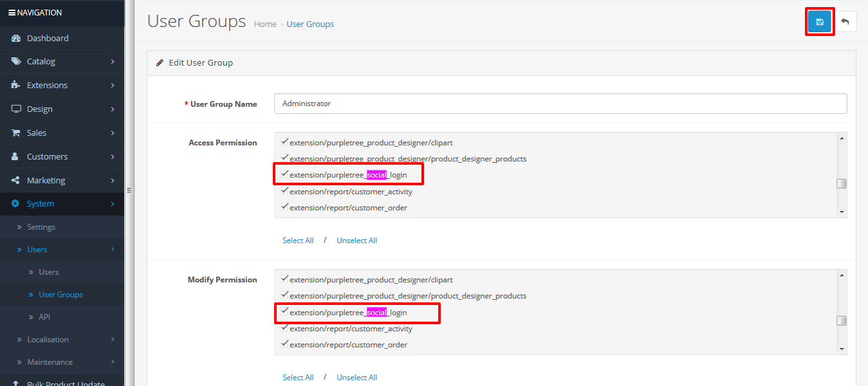
Task: Go to Home breadcrumb link
Action: tap(265, 24)
